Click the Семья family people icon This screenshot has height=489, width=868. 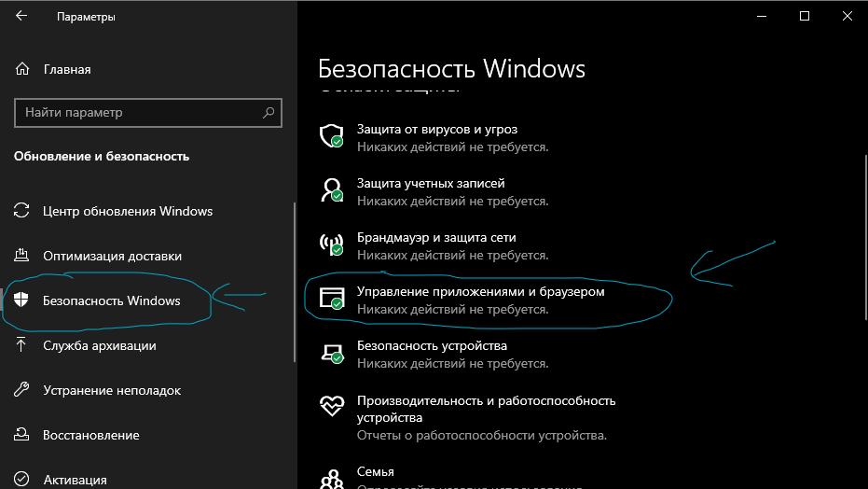(x=332, y=479)
